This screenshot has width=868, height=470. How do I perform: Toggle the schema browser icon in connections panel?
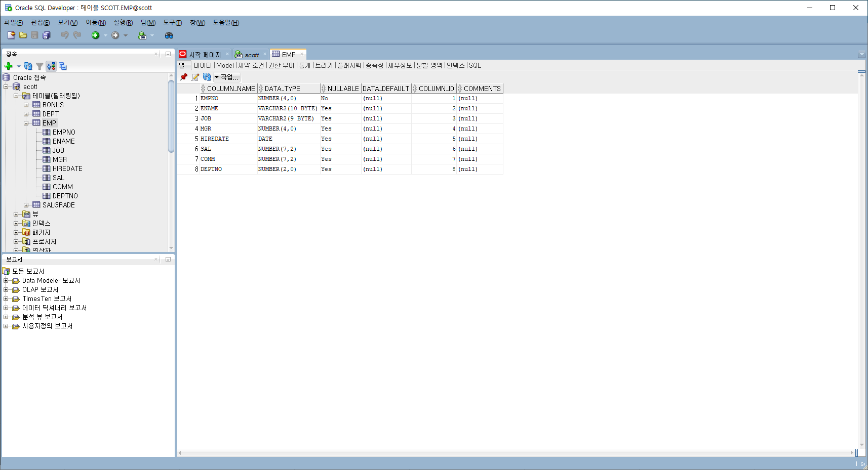tap(51, 66)
